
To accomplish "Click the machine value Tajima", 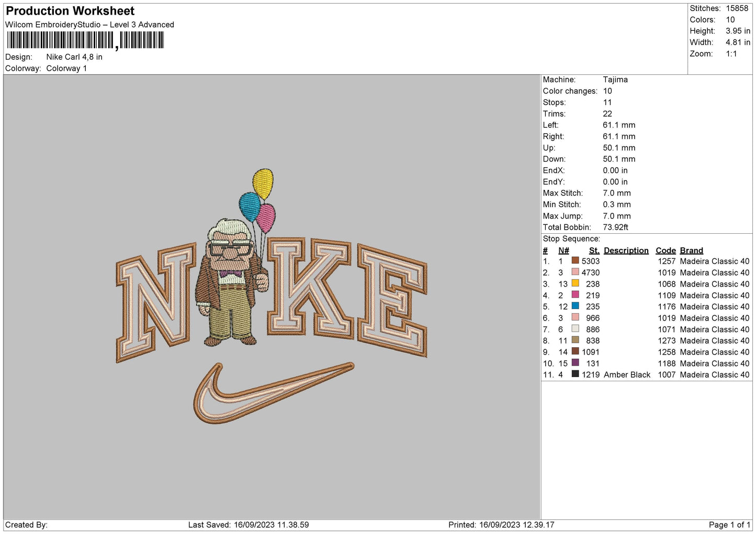I will pos(615,79).
